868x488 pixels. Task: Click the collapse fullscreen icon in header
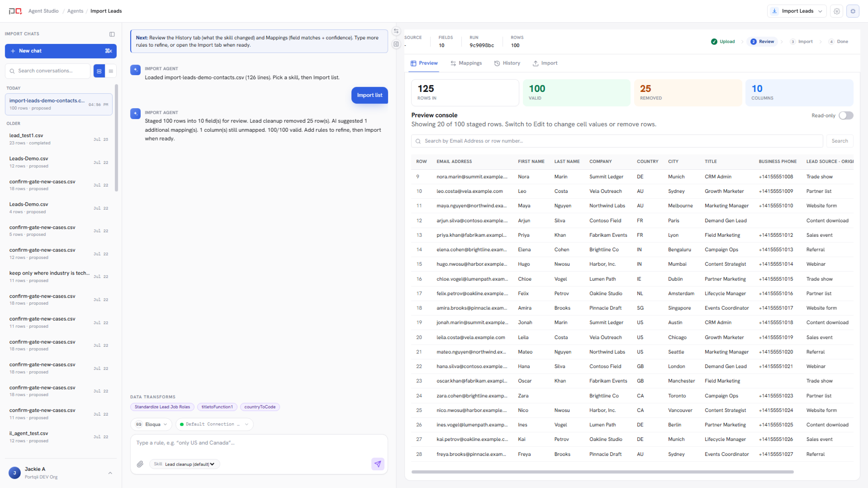853,11
